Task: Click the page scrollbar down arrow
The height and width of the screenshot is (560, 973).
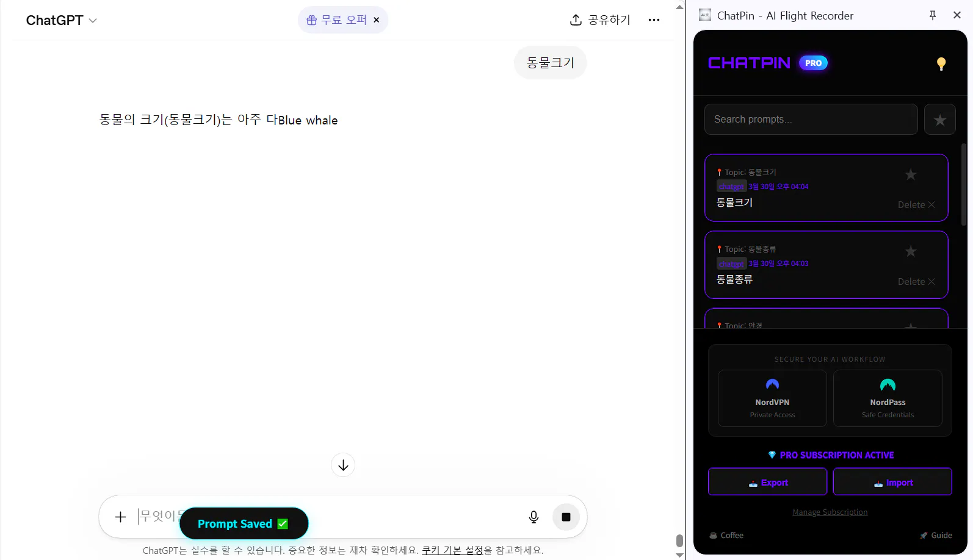Action: tap(679, 555)
